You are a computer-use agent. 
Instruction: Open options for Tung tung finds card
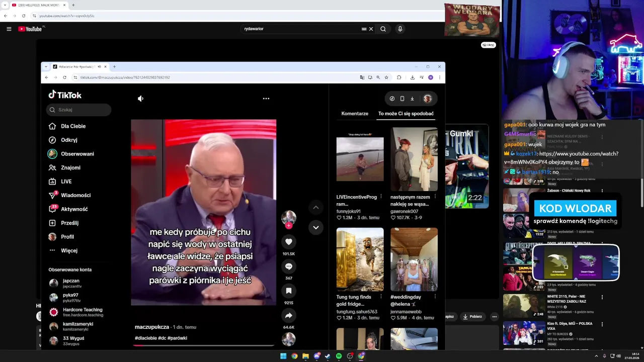click(381, 297)
